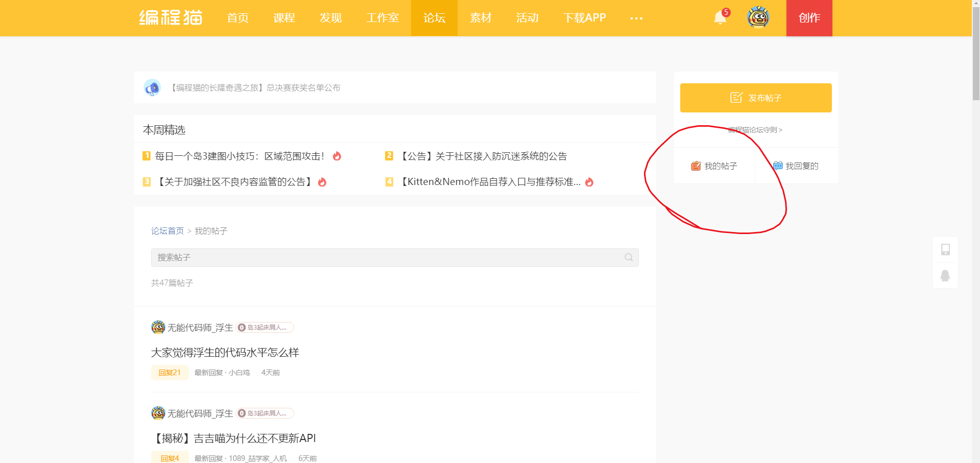This screenshot has width=980, height=463.
Task: Open the 工作室 navigation item
Action: (x=383, y=18)
